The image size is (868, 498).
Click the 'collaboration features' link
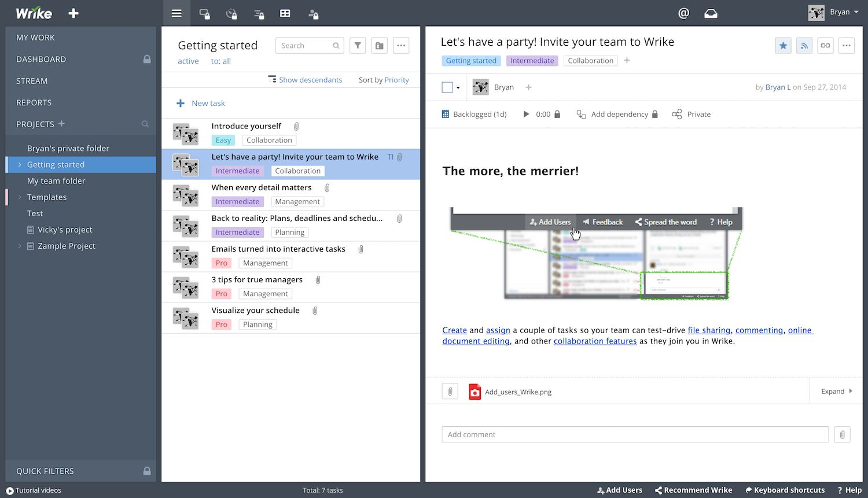pyautogui.click(x=595, y=341)
